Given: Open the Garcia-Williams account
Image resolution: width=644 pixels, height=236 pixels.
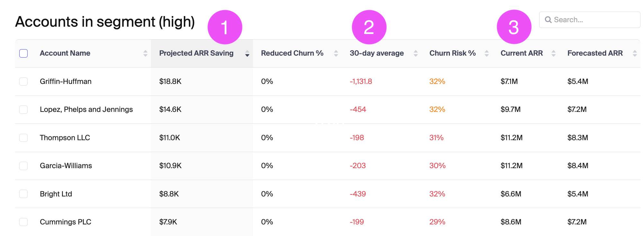Looking at the screenshot, I should point(66,166).
